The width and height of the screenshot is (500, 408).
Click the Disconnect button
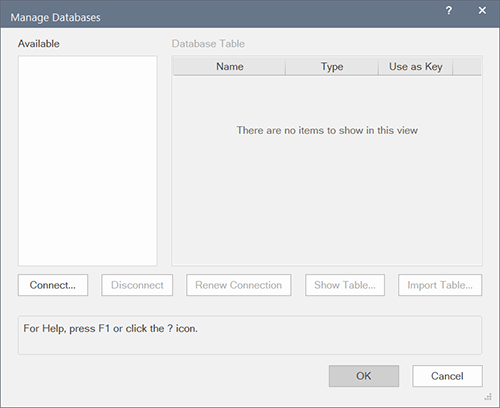137,285
